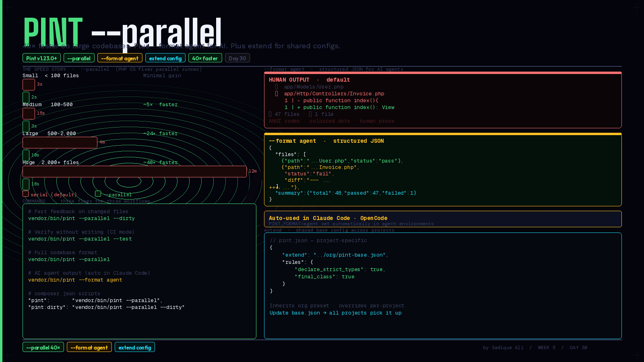Select the green square marker beside the 18s bar
The image size is (644, 362).
click(26, 184)
